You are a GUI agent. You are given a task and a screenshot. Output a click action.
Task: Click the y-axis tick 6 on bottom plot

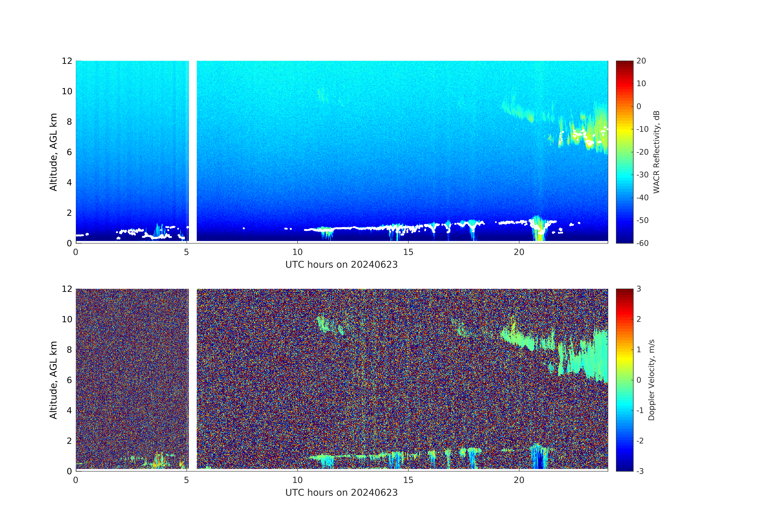69,380
